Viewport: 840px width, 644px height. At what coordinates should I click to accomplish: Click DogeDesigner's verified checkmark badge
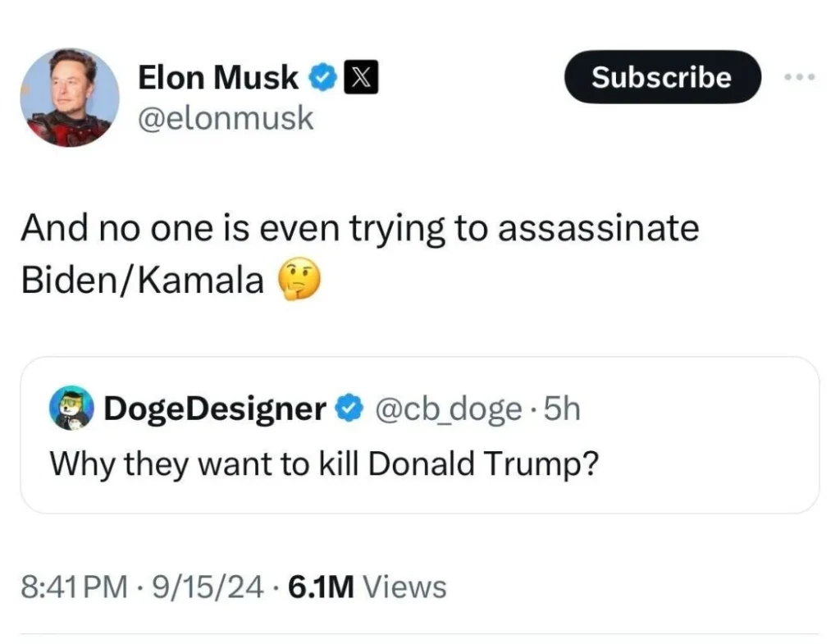349,408
